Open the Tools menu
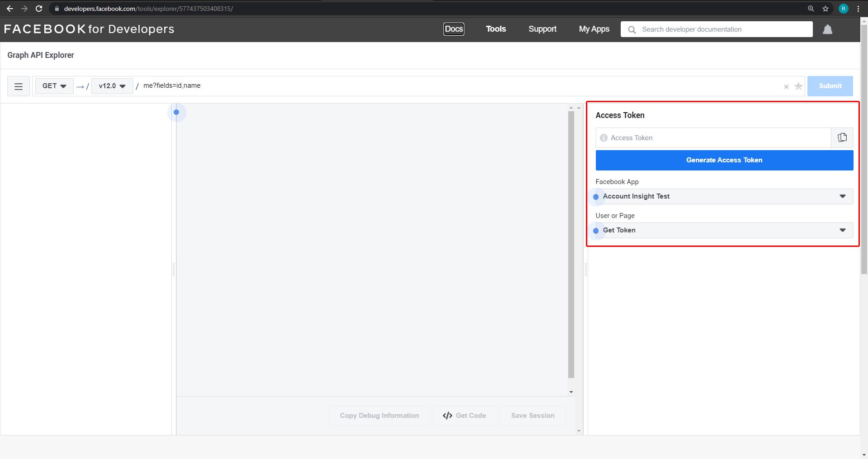Viewport: 868px width, 459px height. [496, 29]
